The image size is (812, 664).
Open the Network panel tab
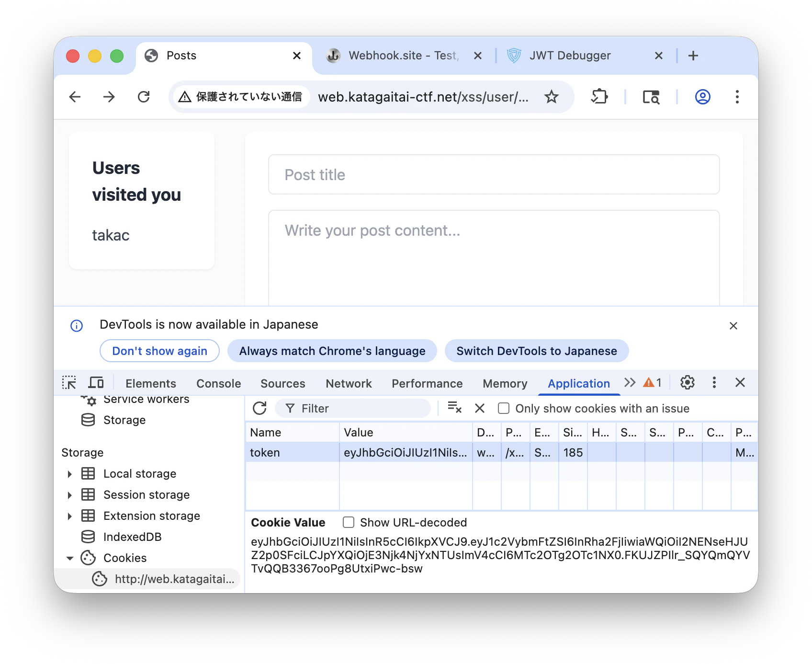coord(349,383)
